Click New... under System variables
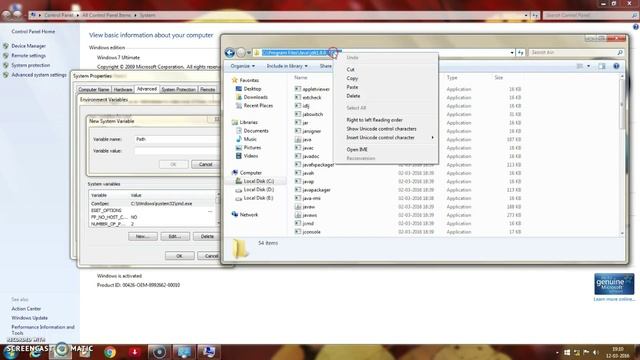The height and width of the screenshot is (360, 640). 142,237
